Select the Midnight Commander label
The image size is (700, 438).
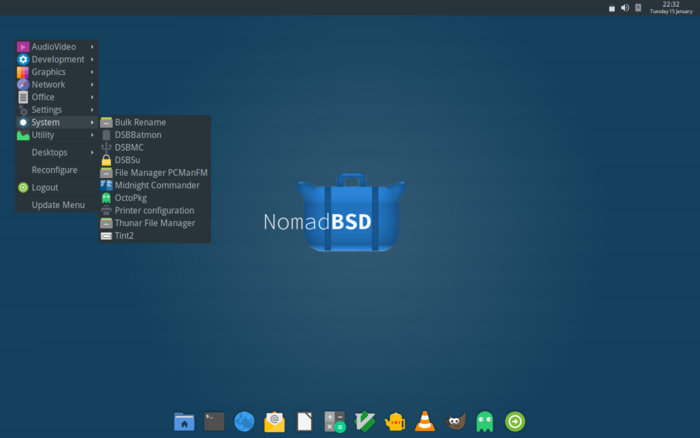point(157,185)
